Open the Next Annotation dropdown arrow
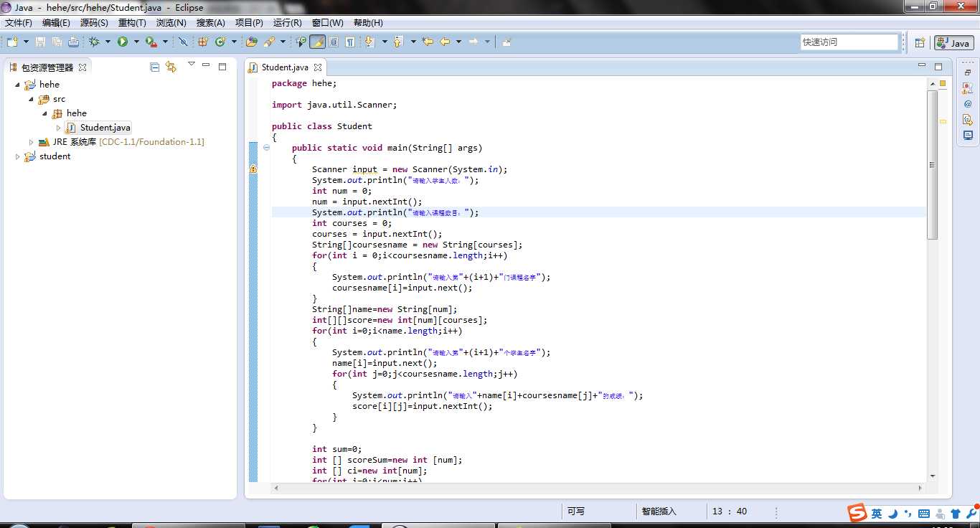Image resolution: width=980 pixels, height=528 pixels. tap(384, 42)
